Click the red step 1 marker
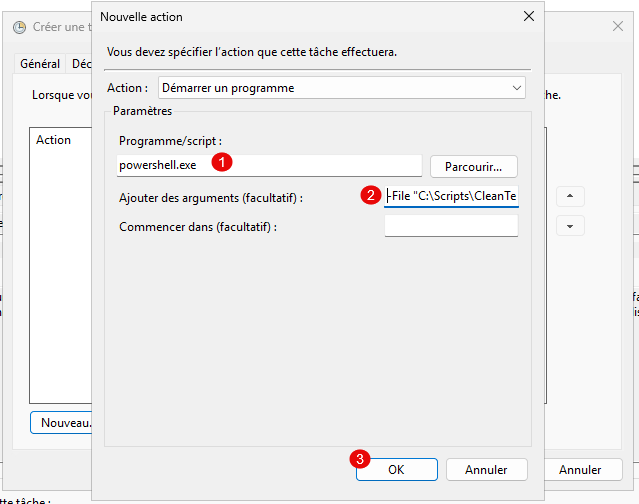Viewport: 639px width, 504px height. (x=225, y=160)
